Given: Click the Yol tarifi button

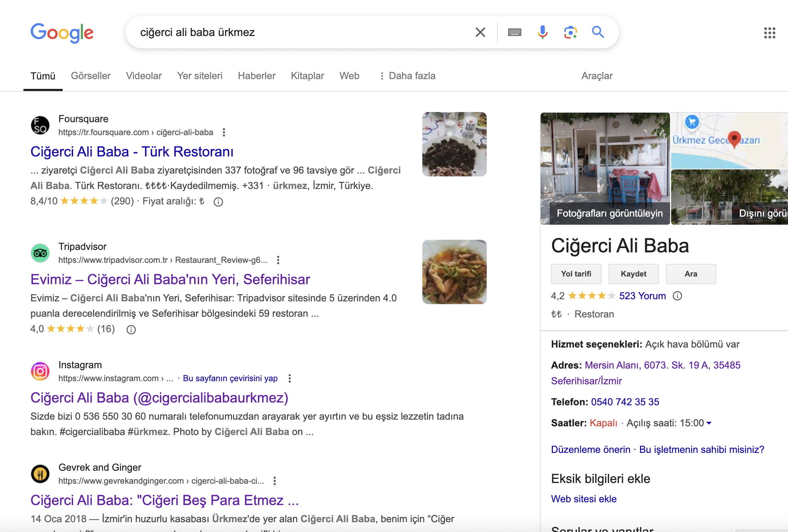Looking at the screenshot, I should click(x=576, y=274).
